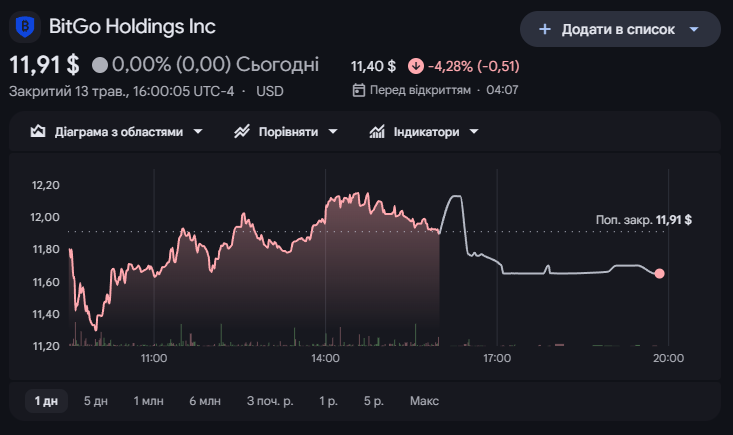This screenshot has width=733, height=435.
Task: Switch to the 1 млн range tab
Action: pos(149,401)
